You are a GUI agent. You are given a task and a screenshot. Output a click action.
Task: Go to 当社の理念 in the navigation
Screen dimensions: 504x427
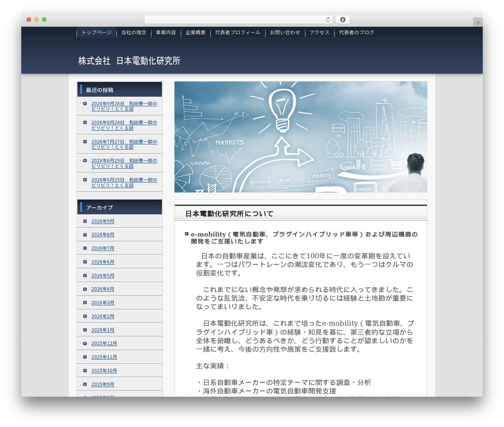click(x=133, y=33)
